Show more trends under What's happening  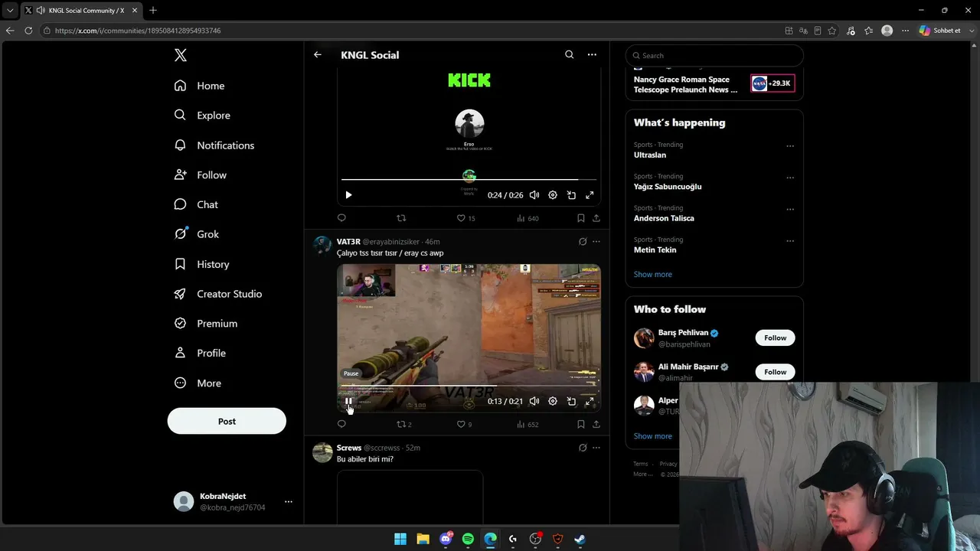point(653,274)
